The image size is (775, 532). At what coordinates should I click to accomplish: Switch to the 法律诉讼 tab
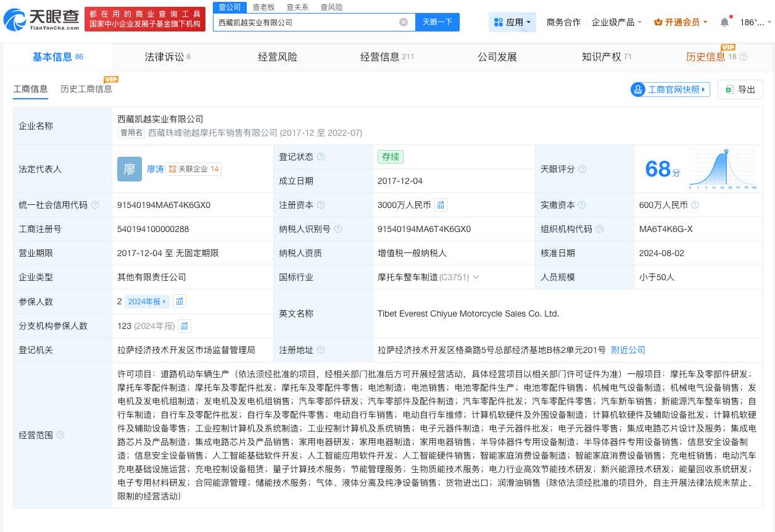(167, 57)
